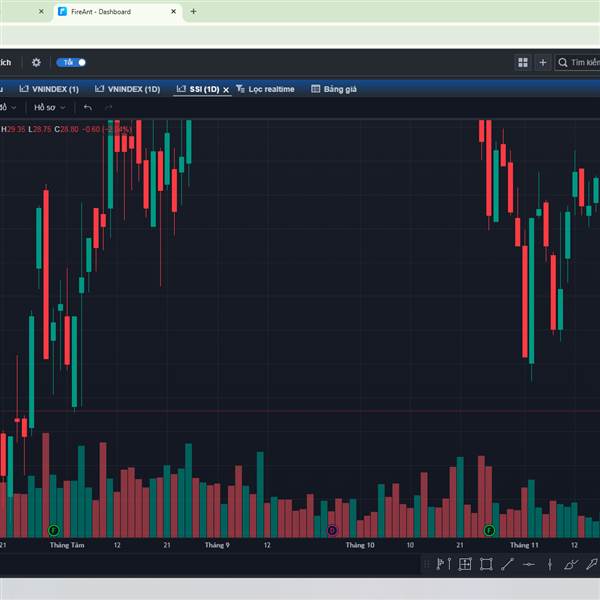Open the Lọc realtime tab

(x=266, y=89)
